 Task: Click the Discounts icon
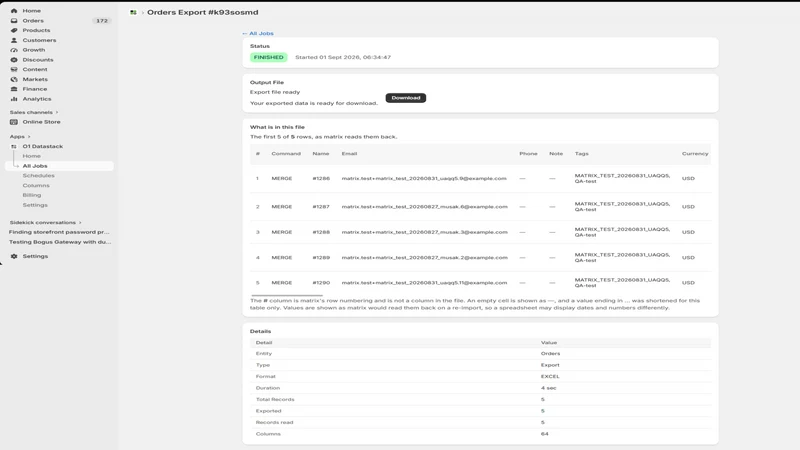(x=14, y=60)
